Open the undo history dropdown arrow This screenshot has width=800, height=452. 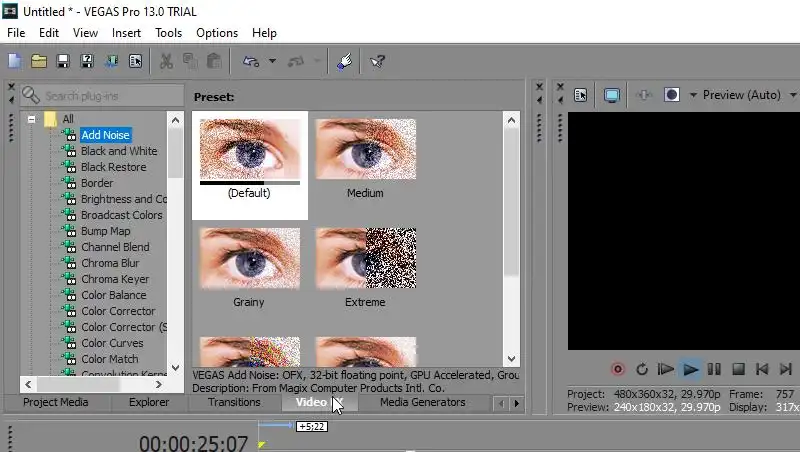point(272,62)
